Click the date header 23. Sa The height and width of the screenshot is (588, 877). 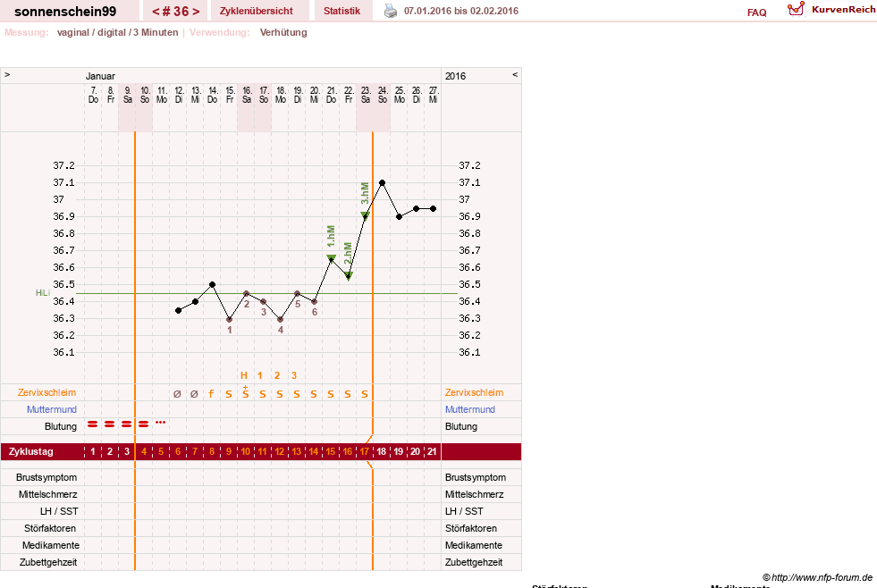[x=366, y=95]
